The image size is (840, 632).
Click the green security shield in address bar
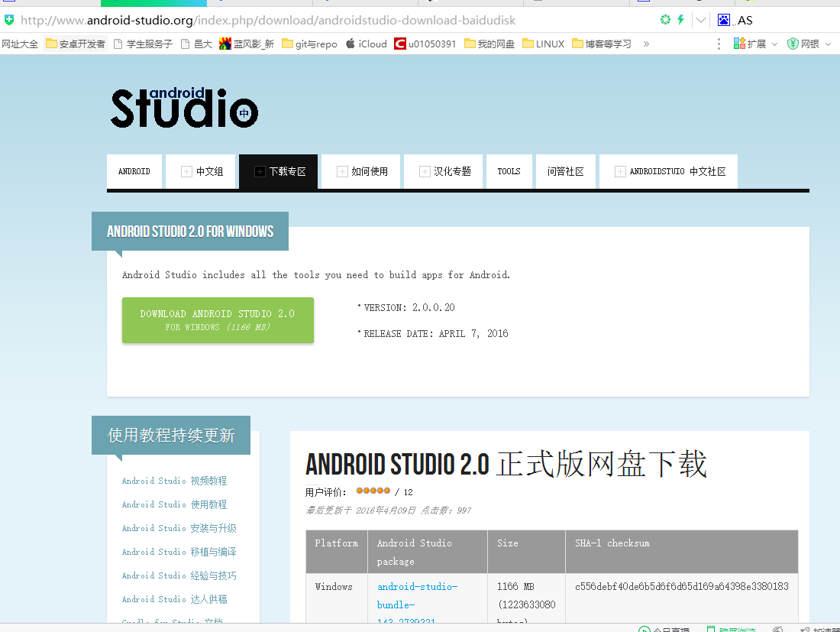[9, 21]
